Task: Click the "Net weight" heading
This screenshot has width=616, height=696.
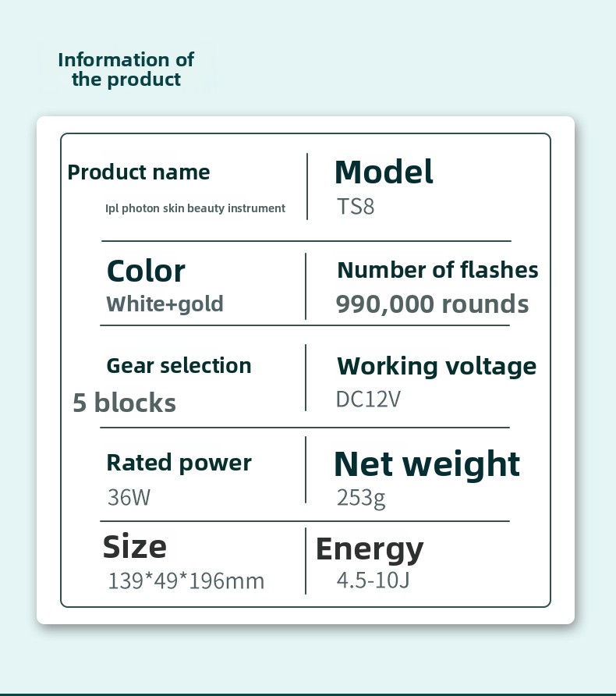Action: coord(427,463)
